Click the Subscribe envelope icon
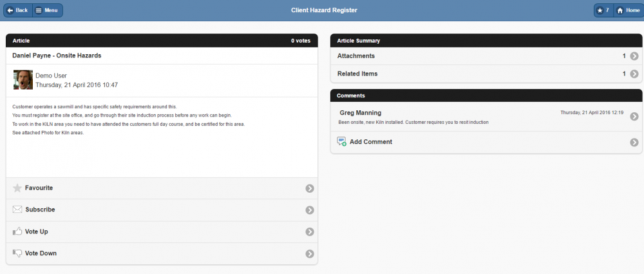The height and width of the screenshot is (274, 644). click(x=17, y=210)
